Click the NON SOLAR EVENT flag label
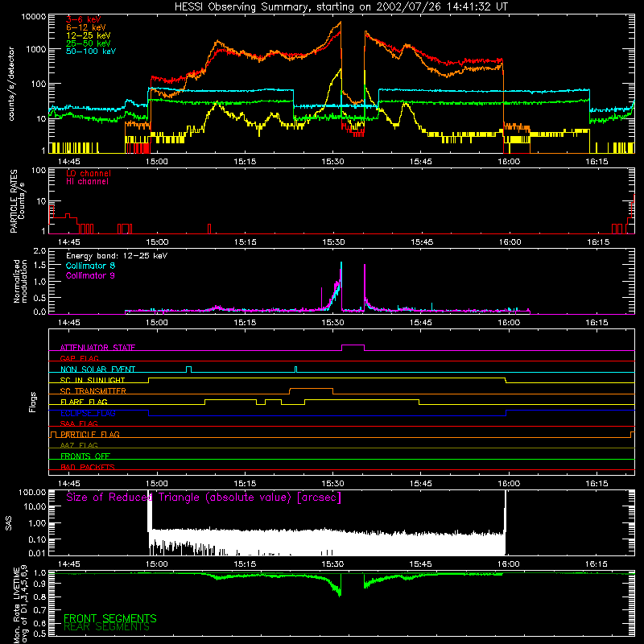This screenshot has height=644, width=644. (x=97, y=369)
